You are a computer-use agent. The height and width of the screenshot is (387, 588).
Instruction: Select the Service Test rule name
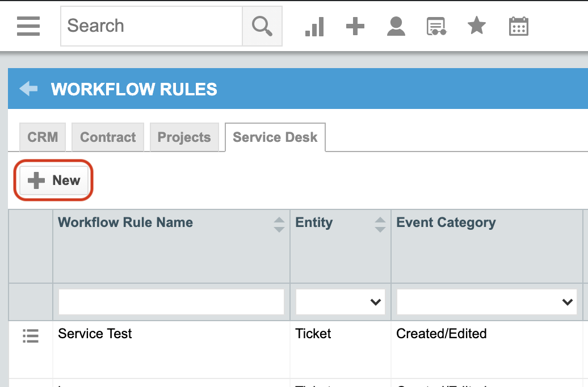pyautogui.click(x=95, y=333)
